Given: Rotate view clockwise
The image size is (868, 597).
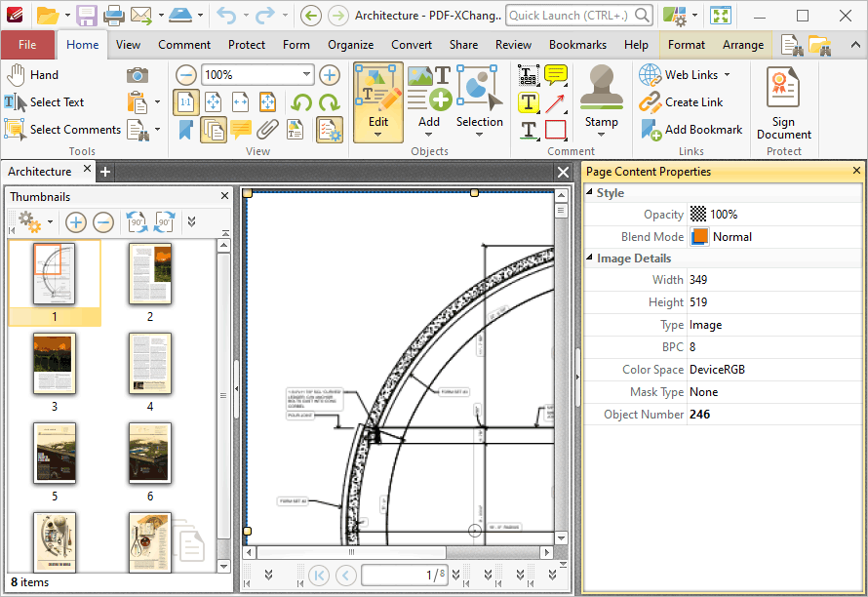Looking at the screenshot, I should 330,102.
